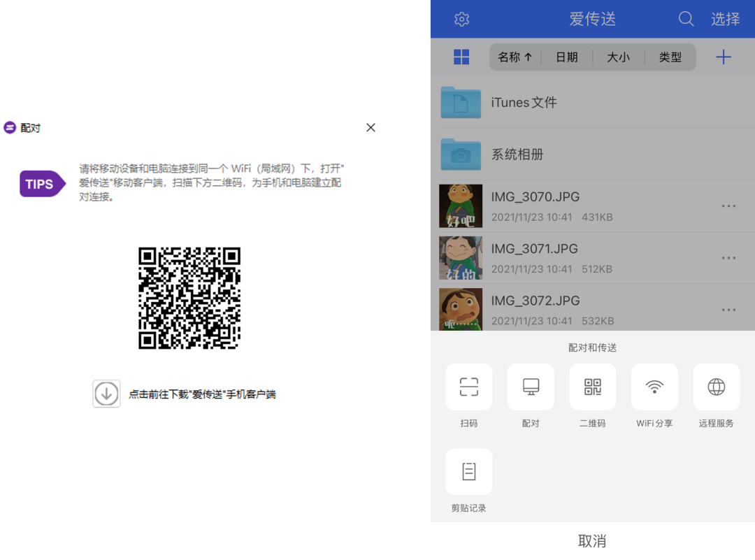Select the 系统相册 camera folder icon

pos(461,154)
